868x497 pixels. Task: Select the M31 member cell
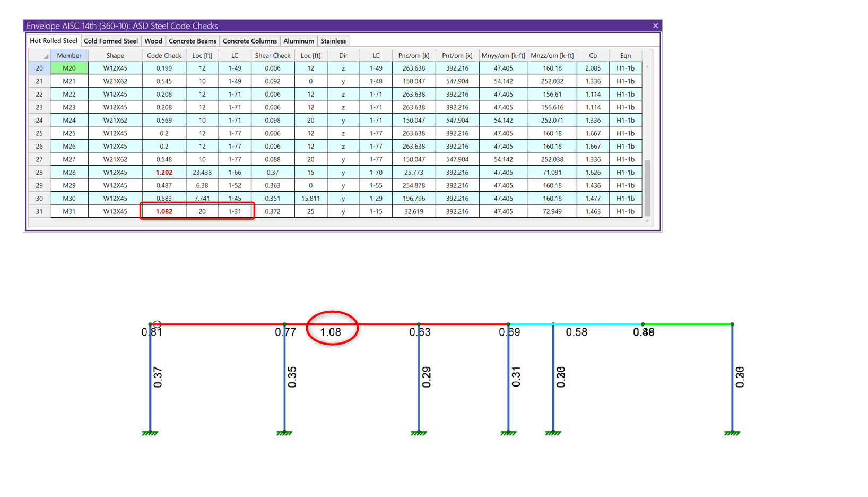click(x=69, y=211)
